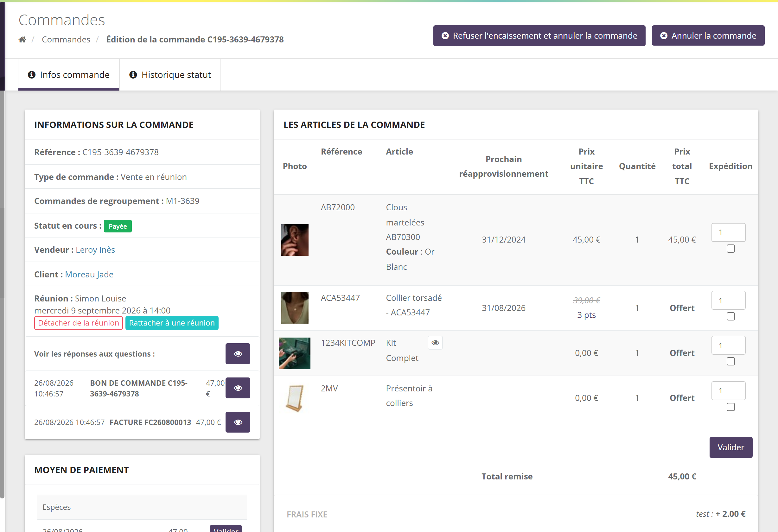The width and height of the screenshot is (778, 532).
Task: Check expedition box for Clous martelées
Action: pyautogui.click(x=731, y=249)
